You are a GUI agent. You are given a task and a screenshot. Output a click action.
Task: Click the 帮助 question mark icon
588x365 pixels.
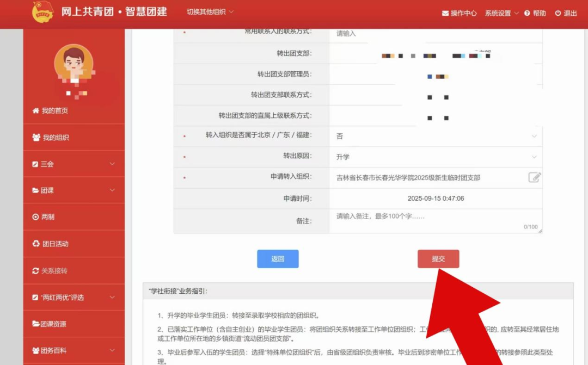527,13
